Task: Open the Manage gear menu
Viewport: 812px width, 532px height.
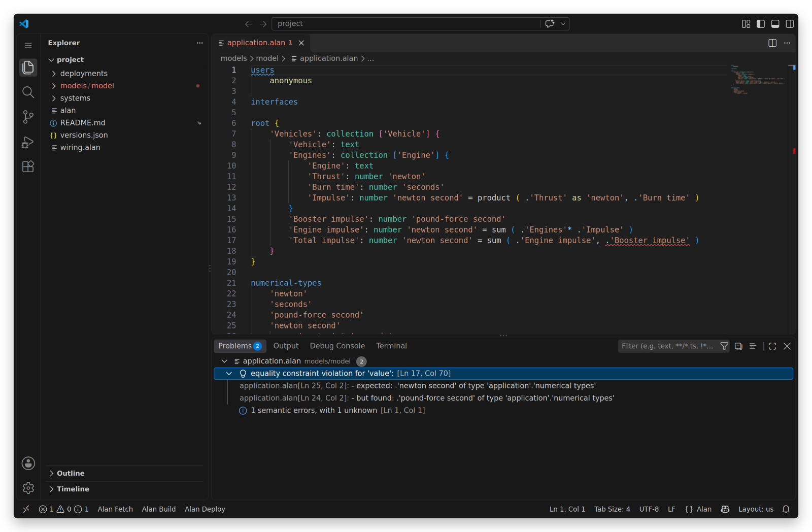Action: coord(28,488)
